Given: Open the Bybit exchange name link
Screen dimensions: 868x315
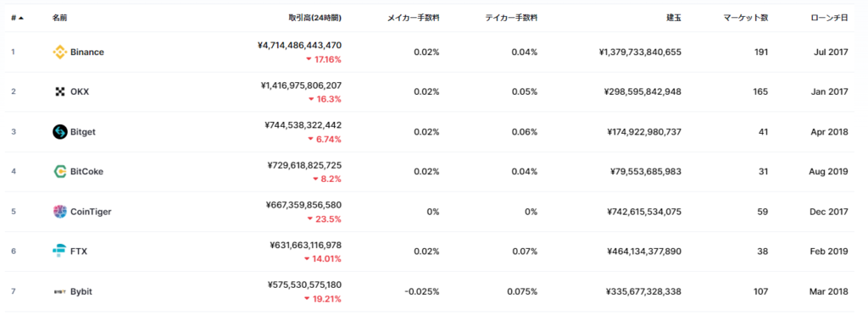Looking at the screenshot, I should point(81,291).
